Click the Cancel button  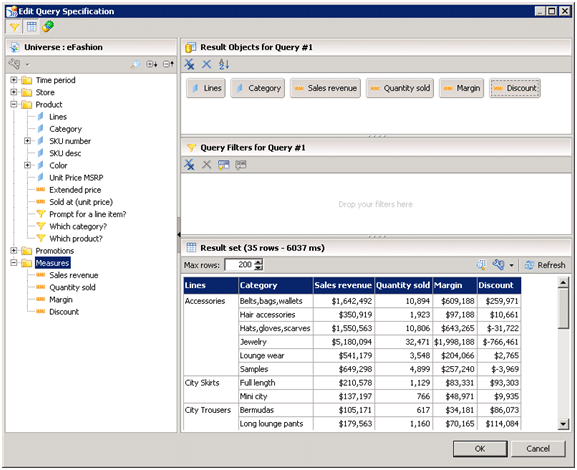[x=538, y=449]
